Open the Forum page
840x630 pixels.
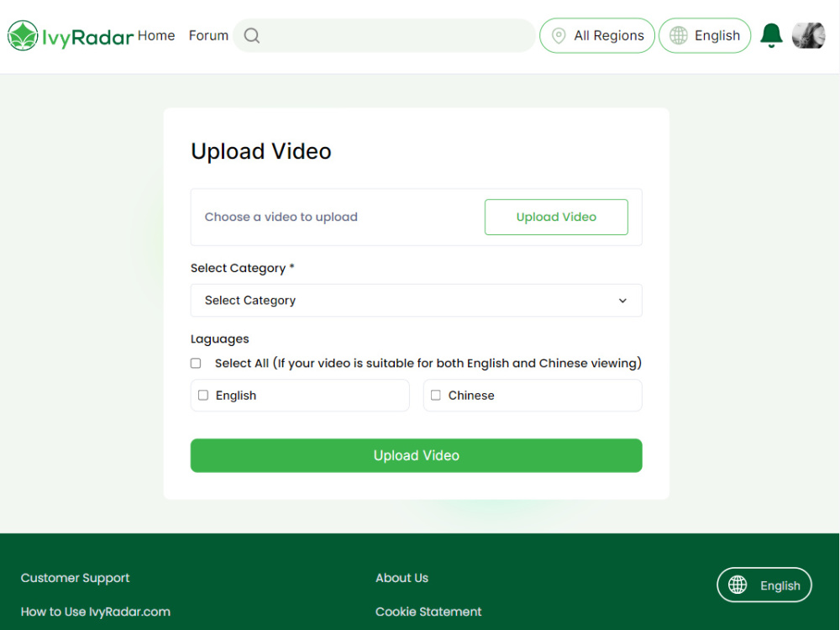208,35
